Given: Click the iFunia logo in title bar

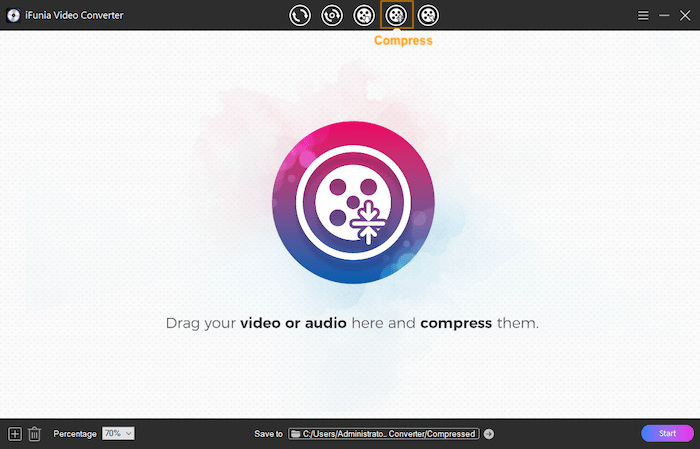Looking at the screenshot, I should (13, 15).
